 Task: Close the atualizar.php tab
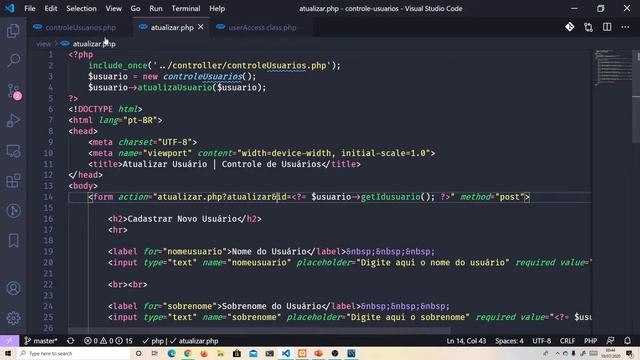click(201, 27)
